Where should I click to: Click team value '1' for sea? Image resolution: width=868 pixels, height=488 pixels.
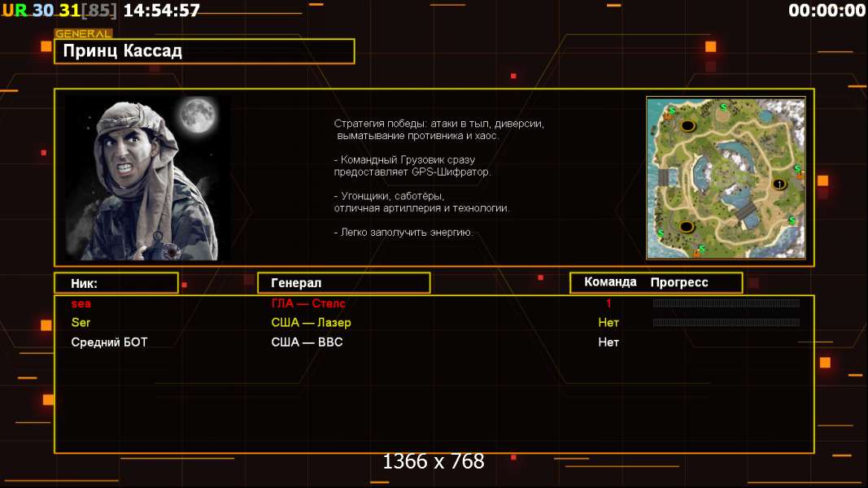click(608, 303)
